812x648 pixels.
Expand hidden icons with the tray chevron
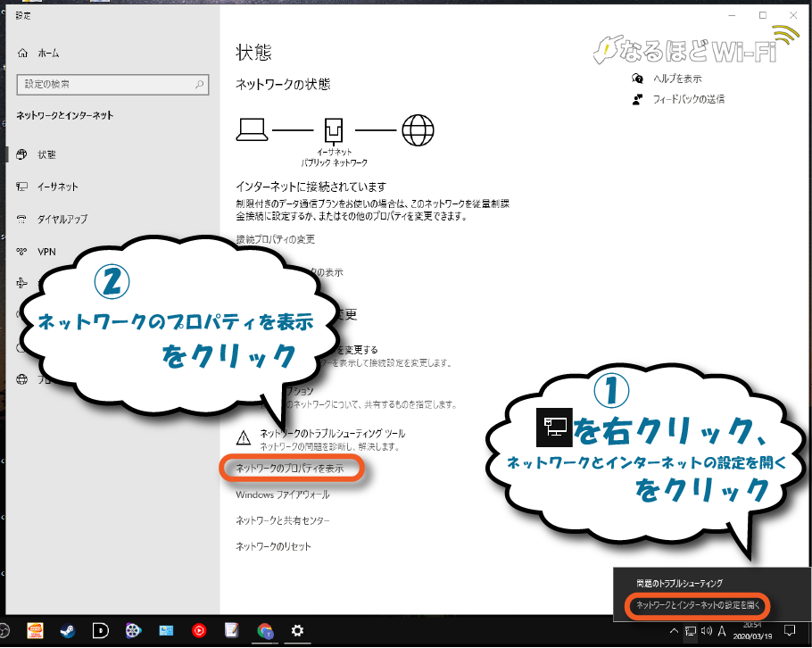coord(674,631)
